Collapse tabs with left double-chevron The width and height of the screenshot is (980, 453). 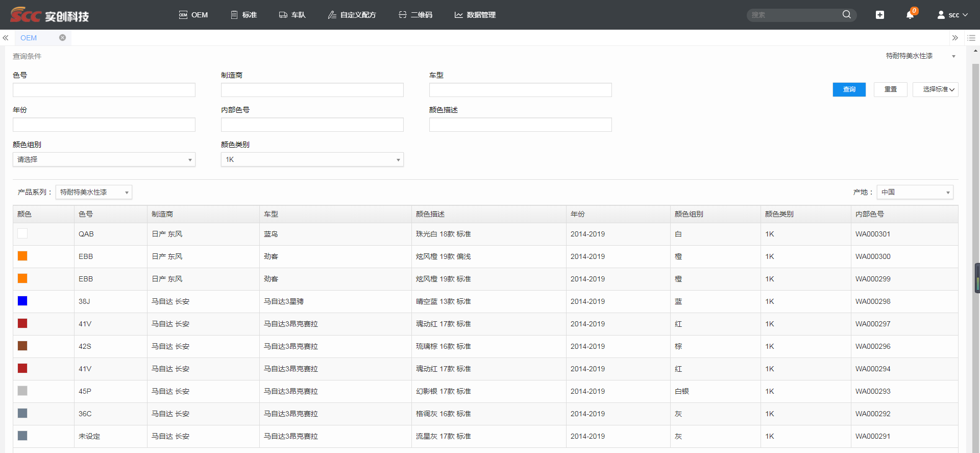(x=6, y=38)
